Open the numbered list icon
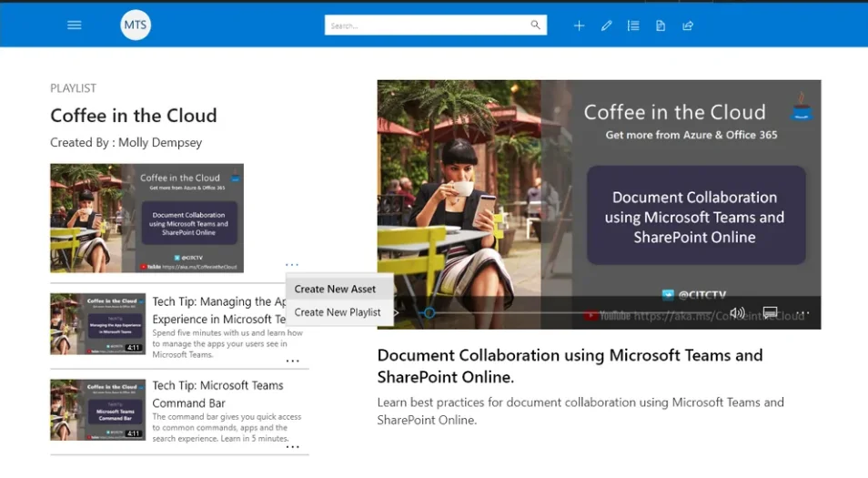The height and width of the screenshot is (478, 868). tap(633, 25)
